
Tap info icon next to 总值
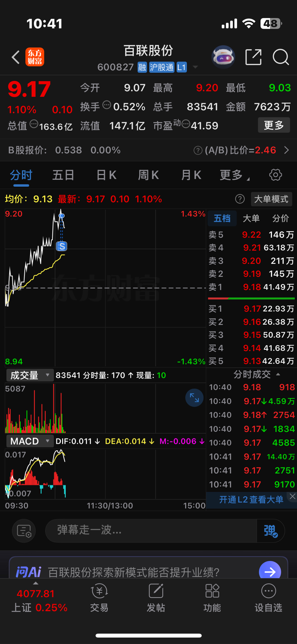pyautogui.click(x=34, y=124)
